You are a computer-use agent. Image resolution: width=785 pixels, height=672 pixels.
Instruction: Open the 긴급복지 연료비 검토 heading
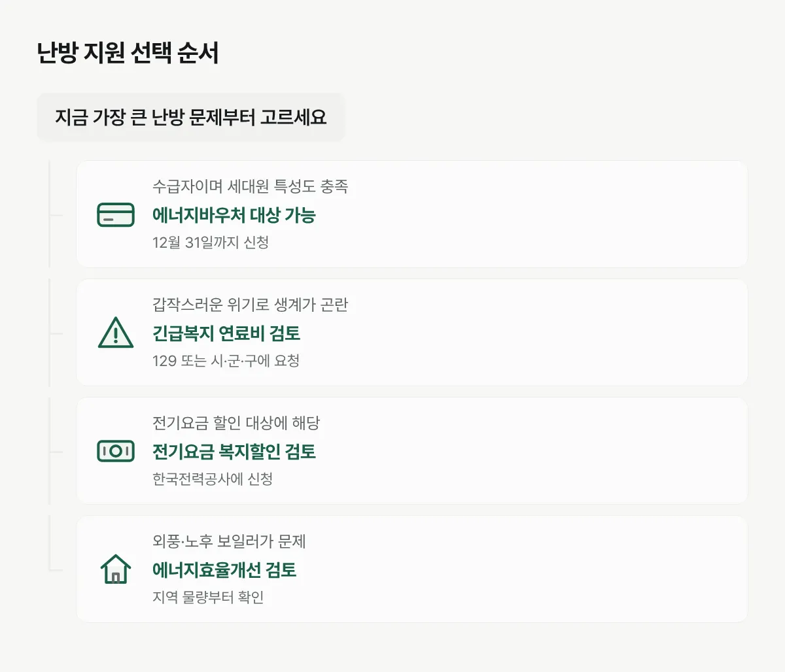226,333
